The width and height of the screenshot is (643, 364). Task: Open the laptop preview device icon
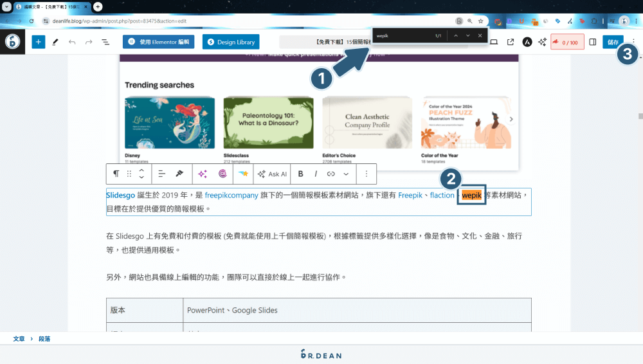(494, 42)
